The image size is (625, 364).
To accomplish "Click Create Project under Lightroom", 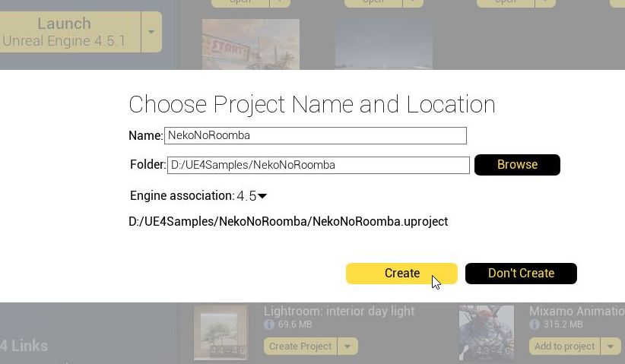I will [x=300, y=347].
